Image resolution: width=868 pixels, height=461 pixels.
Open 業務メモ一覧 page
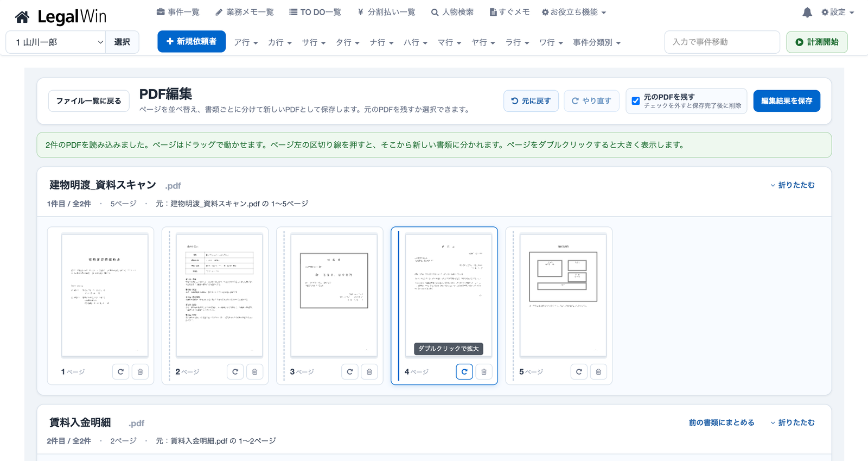(245, 12)
